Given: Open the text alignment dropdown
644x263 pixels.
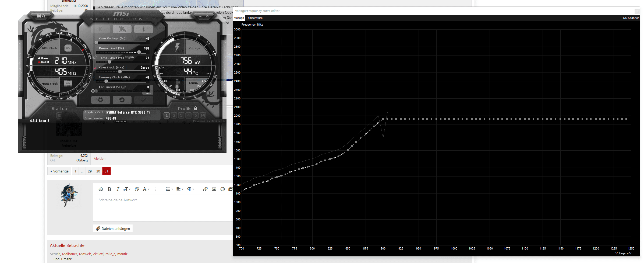Looking at the screenshot, I should 180,189.
